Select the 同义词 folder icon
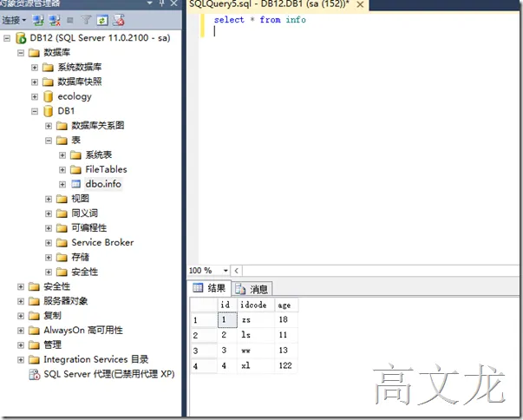Screen dimensions: 523x420 [x=62, y=213]
